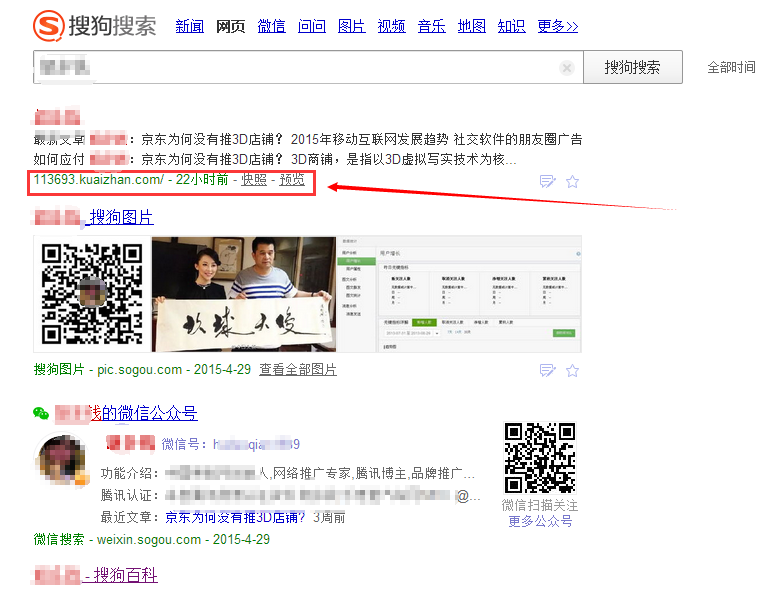Star the 搜狗图片 result
Viewport: 757px width, 592px height.
tap(573, 370)
